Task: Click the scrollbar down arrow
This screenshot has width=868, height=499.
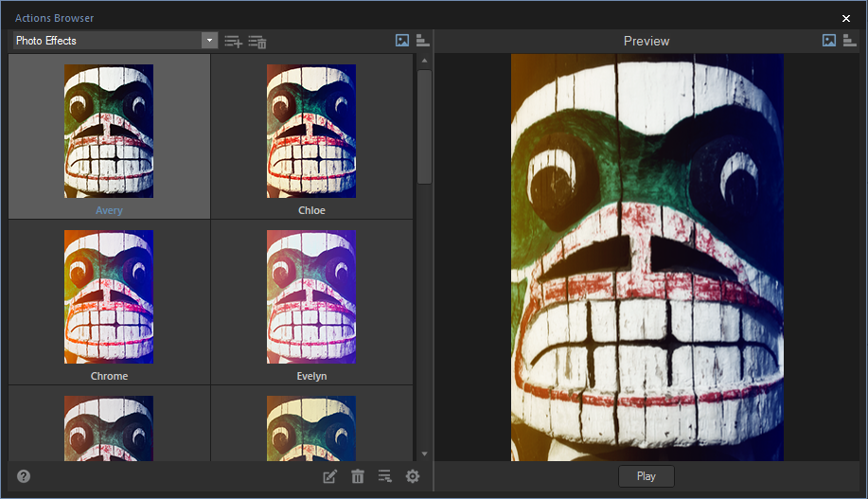Action: point(425,454)
